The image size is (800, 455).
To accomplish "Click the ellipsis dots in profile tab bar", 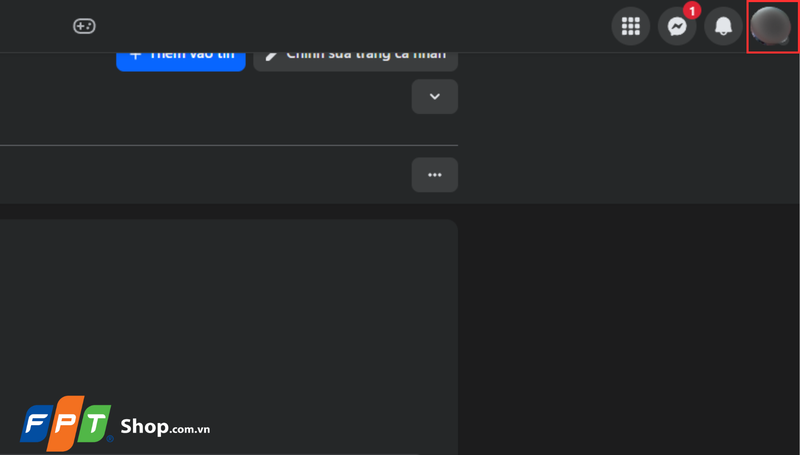I will coord(435,175).
